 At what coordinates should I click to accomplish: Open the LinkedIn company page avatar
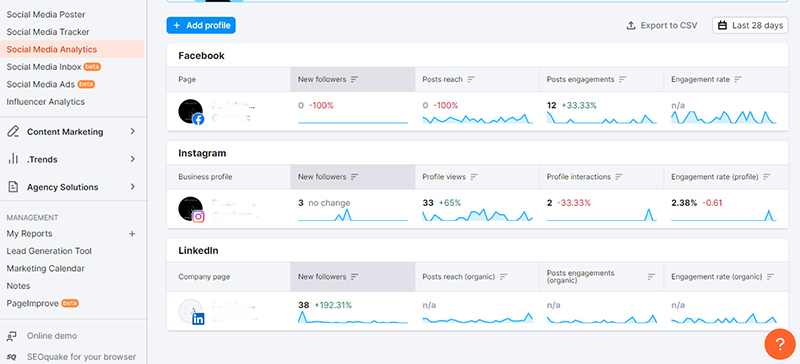coord(191,311)
